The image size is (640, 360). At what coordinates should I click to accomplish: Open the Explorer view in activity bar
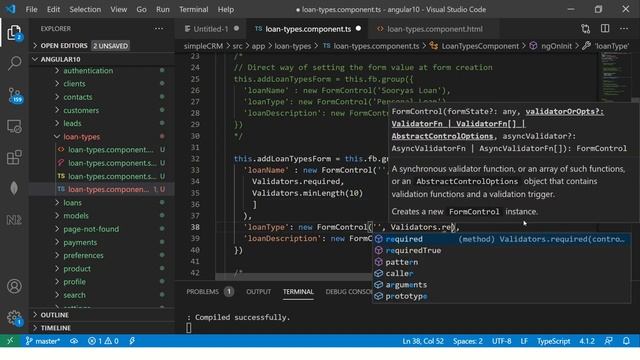tap(14, 33)
